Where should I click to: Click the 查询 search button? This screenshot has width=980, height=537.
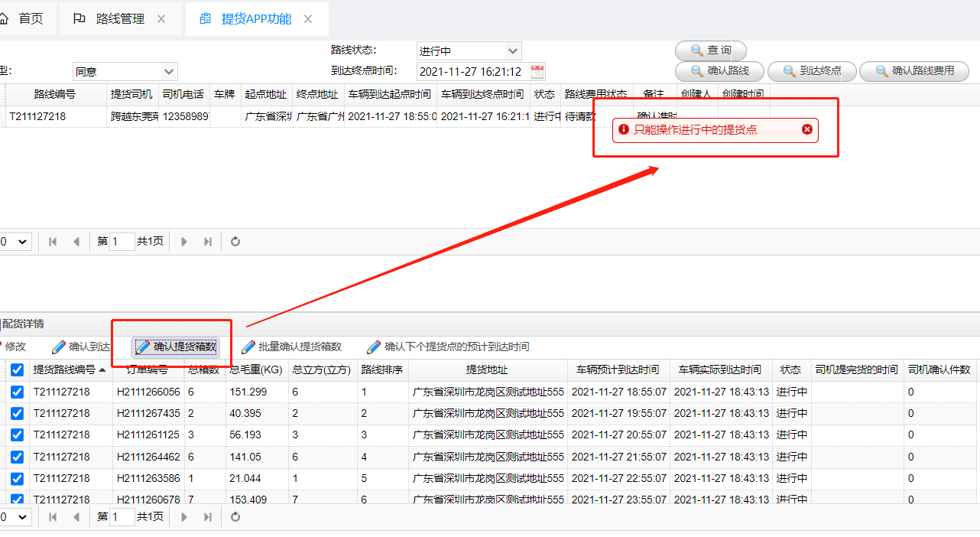coord(710,50)
